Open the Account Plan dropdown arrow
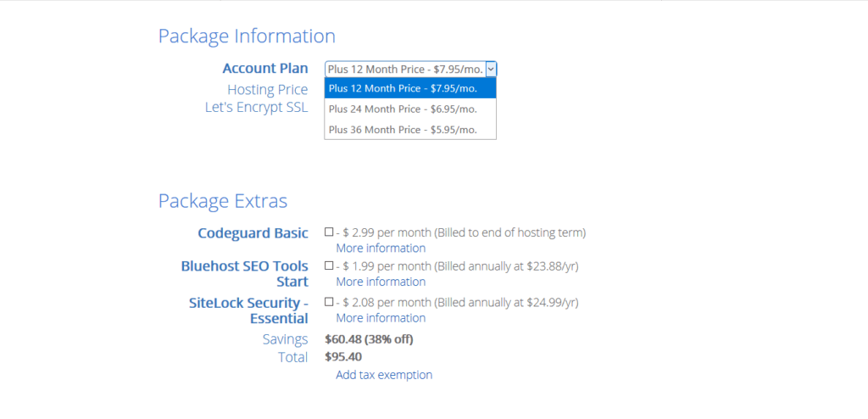 pos(491,69)
